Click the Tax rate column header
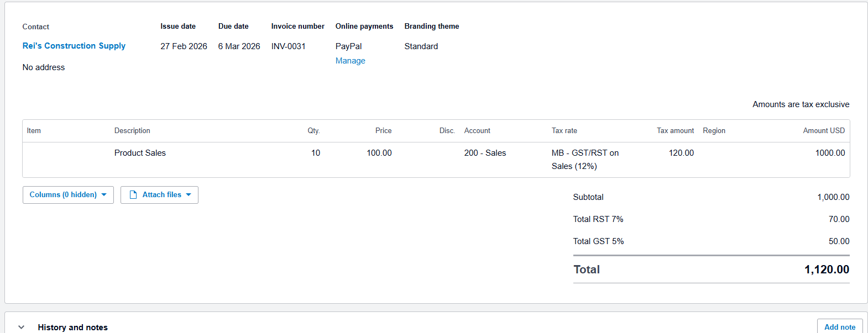 [x=564, y=131]
